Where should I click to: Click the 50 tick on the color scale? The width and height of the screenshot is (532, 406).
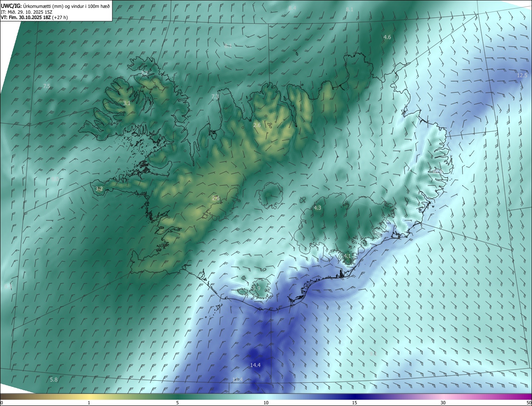tap(529, 403)
